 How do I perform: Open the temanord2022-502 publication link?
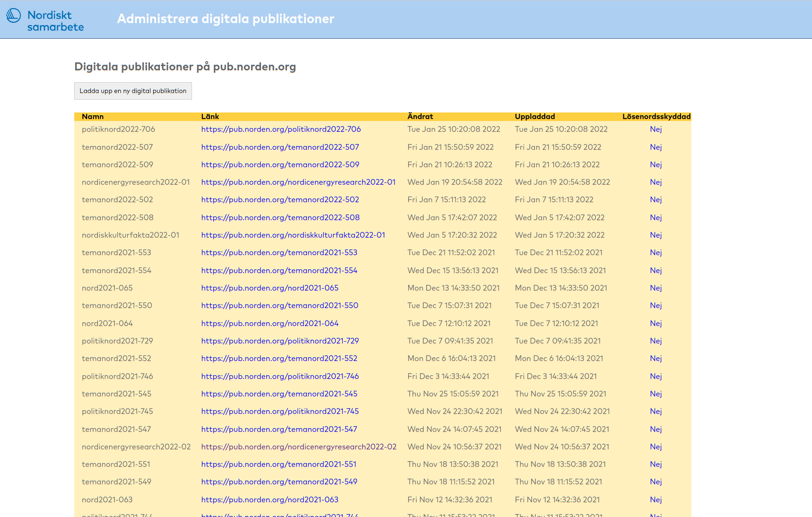tap(280, 199)
